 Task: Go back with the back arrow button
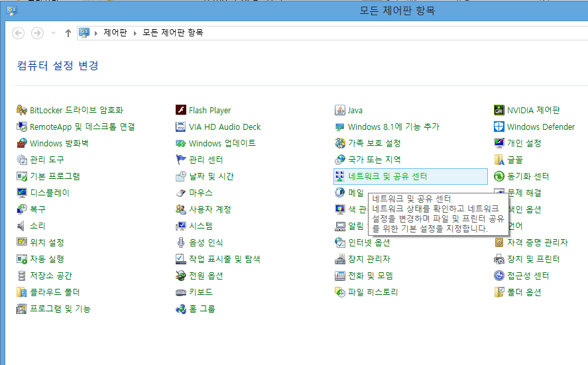[x=19, y=33]
